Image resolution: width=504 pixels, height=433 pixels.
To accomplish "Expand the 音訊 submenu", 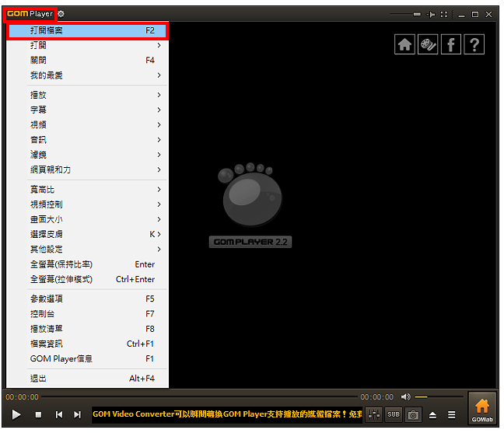I will pos(87,140).
